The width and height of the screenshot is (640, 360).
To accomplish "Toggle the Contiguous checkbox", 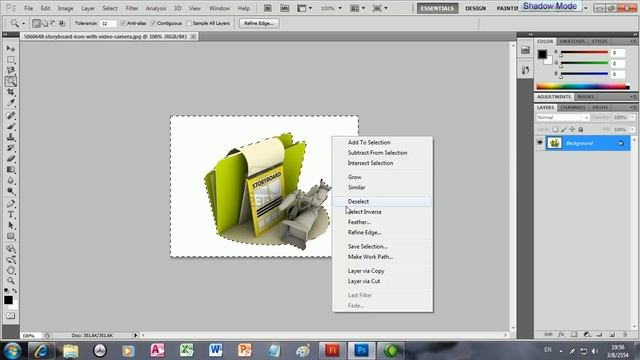I will tap(153, 23).
